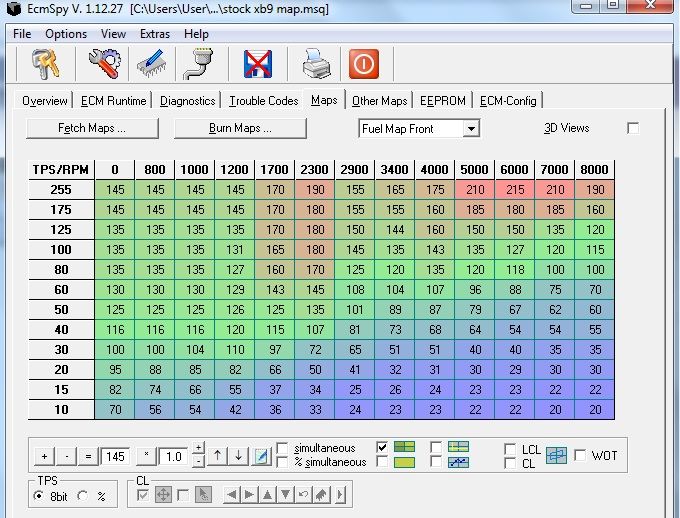
Task: Switch to the Trouble Codes tab
Action: [x=264, y=101]
